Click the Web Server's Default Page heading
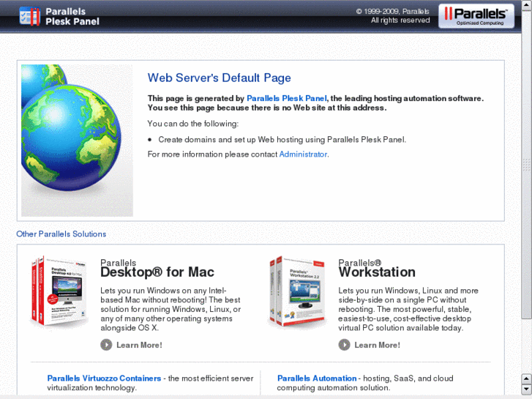 [220, 78]
